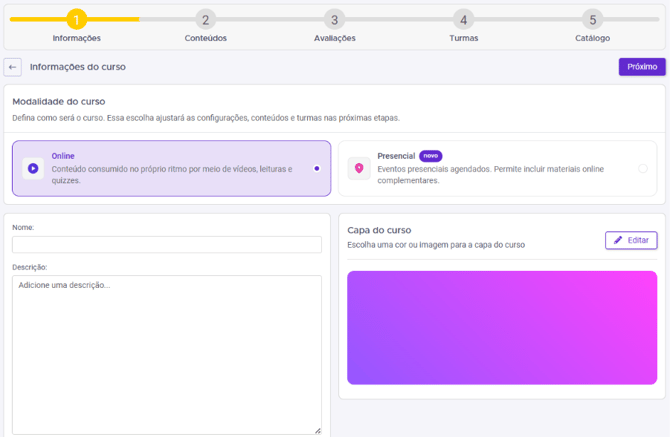Focus the Descrição text area
The width and height of the screenshot is (670, 437).
[x=167, y=355]
